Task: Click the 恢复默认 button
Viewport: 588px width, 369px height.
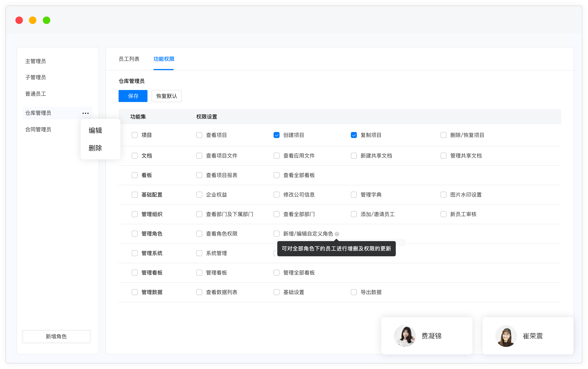Action: (x=167, y=96)
